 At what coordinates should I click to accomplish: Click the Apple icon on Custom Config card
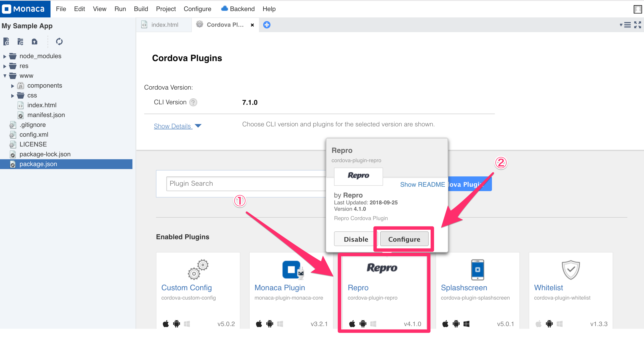pyautogui.click(x=166, y=324)
